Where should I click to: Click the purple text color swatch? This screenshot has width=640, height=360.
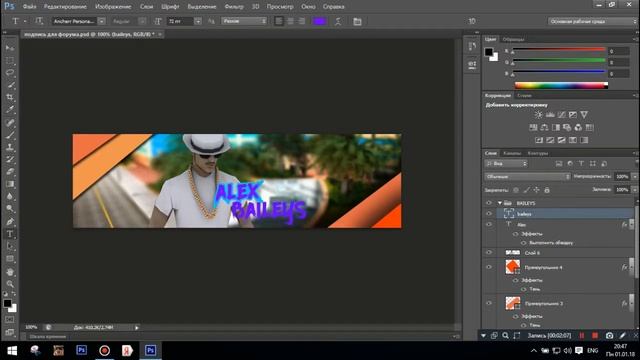320,21
